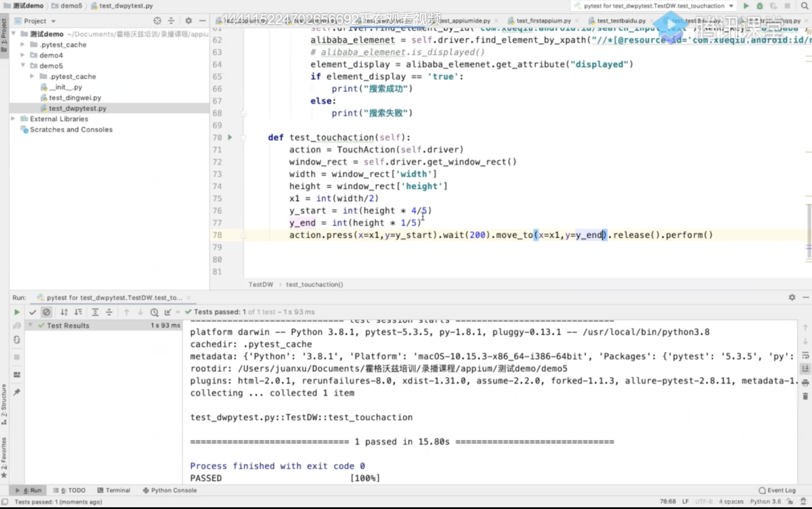
Task: Export test results icon
Action: pyautogui.click(x=168, y=312)
